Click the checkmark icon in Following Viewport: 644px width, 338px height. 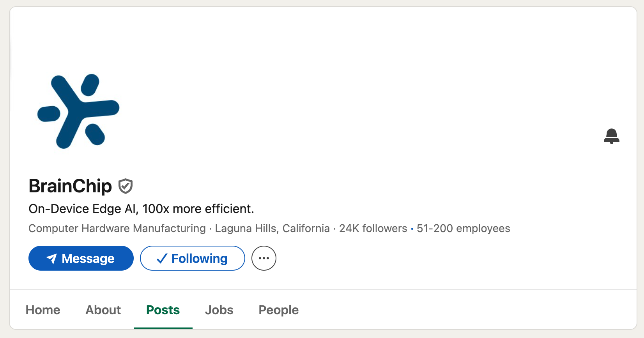162,259
